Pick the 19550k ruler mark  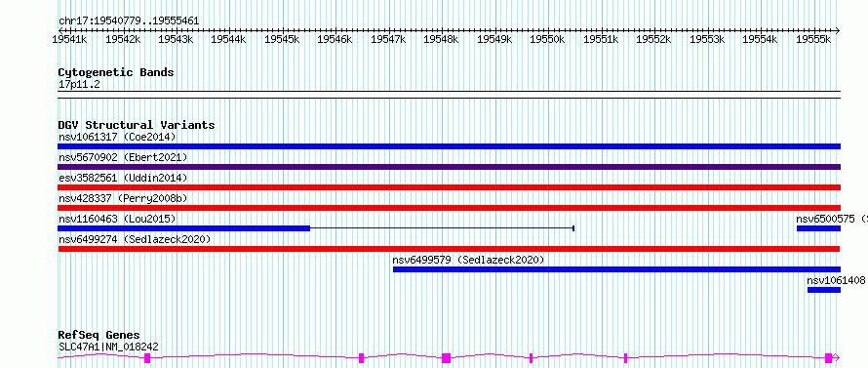[x=546, y=39]
